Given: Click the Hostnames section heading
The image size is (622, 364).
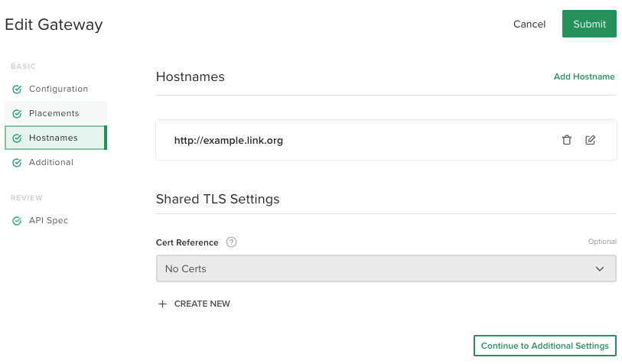Looking at the screenshot, I should 190,76.
